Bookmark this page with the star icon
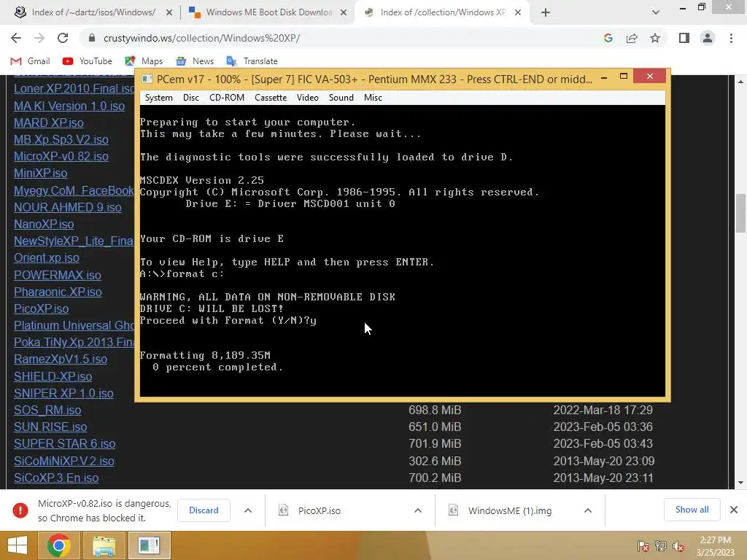The height and width of the screenshot is (560, 747). point(655,38)
